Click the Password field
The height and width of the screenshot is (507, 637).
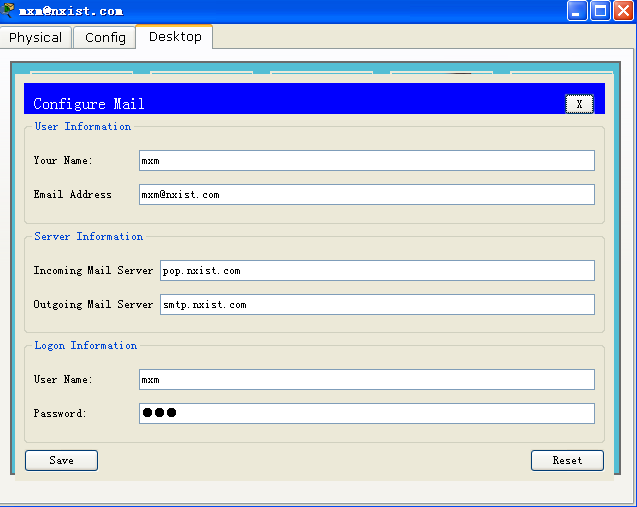coord(367,414)
